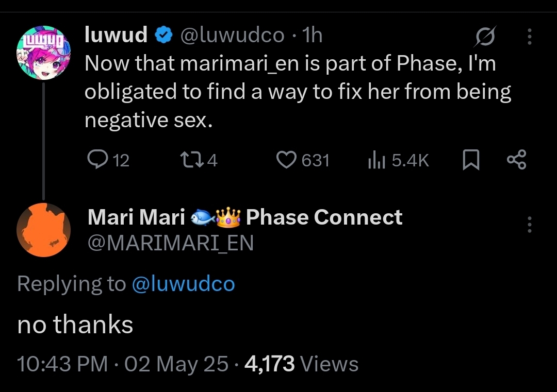Click the @luwudco link in Replying to
Viewport: 557px width, 392px height.
point(183,284)
